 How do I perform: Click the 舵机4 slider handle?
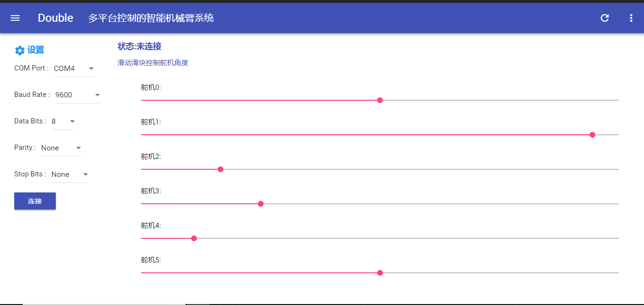[194, 238]
